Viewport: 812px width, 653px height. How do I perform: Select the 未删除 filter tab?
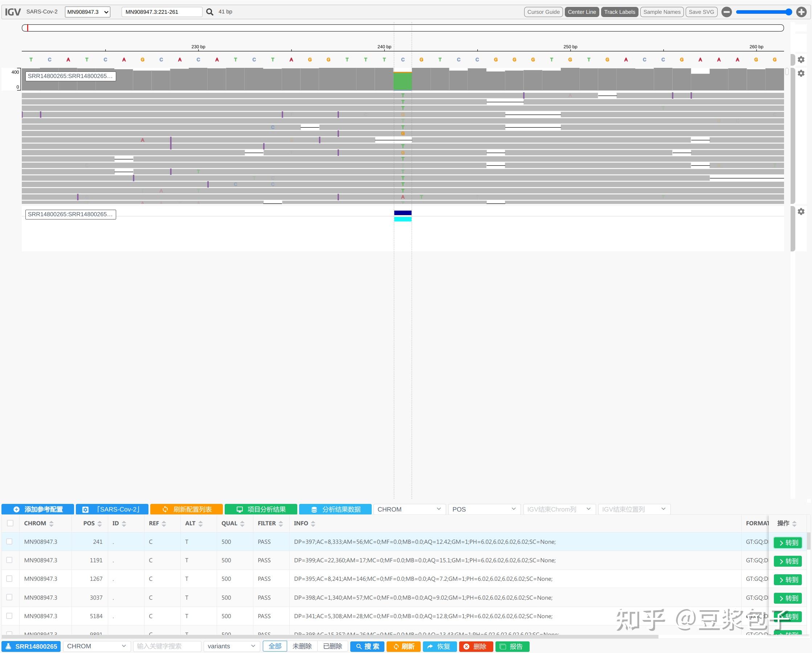[302, 646]
